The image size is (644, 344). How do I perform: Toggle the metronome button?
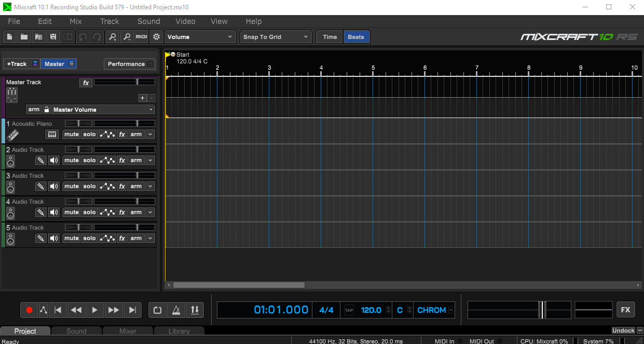click(176, 310)
